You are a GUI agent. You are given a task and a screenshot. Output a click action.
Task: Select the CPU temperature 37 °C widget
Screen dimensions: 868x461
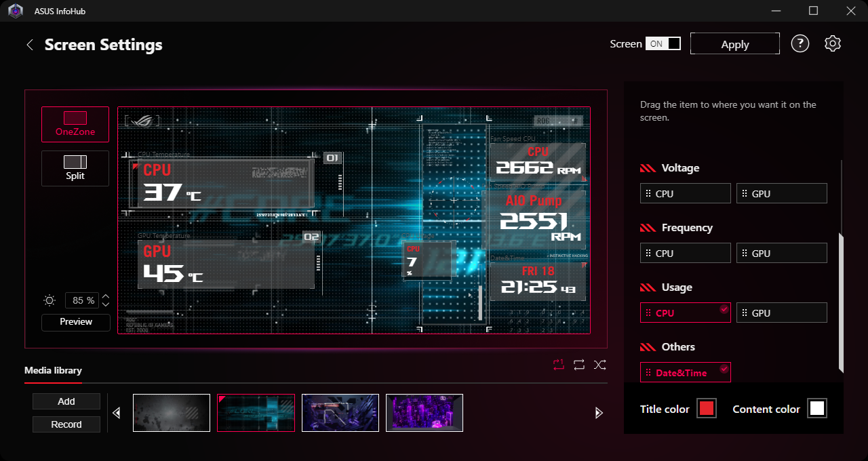(x=226, y=183)
